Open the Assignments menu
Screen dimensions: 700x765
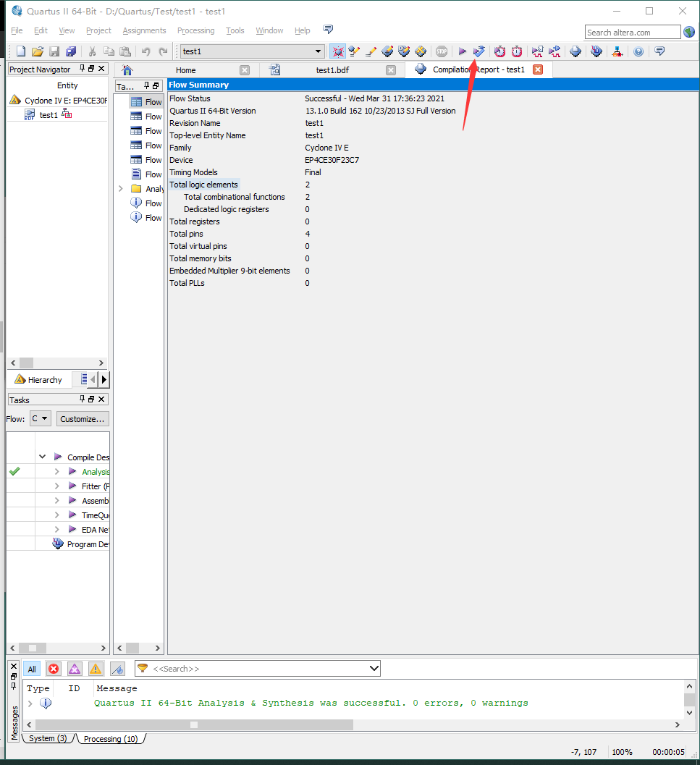(x=144, y=30)
